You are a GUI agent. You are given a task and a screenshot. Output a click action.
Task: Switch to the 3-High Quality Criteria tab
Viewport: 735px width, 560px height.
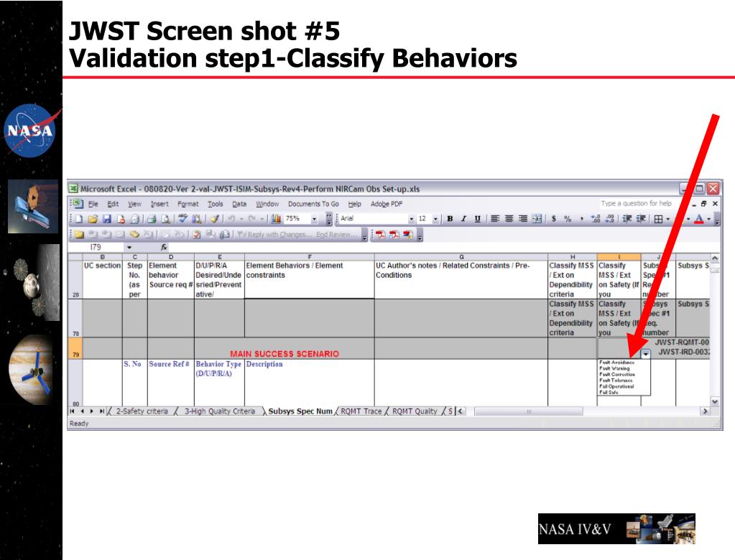pyautogui.click(x=220, y=411)
